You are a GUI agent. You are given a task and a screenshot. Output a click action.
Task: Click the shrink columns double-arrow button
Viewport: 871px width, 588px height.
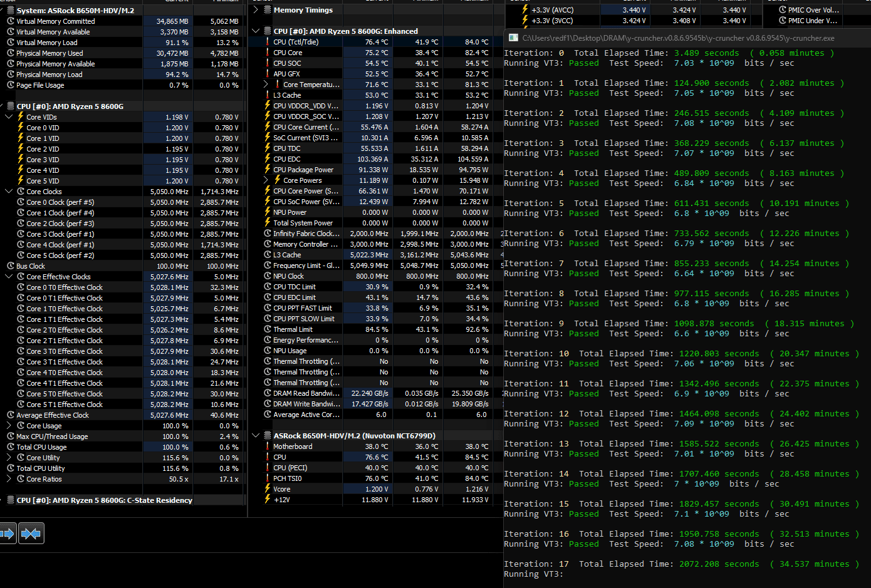coord(31,534)
